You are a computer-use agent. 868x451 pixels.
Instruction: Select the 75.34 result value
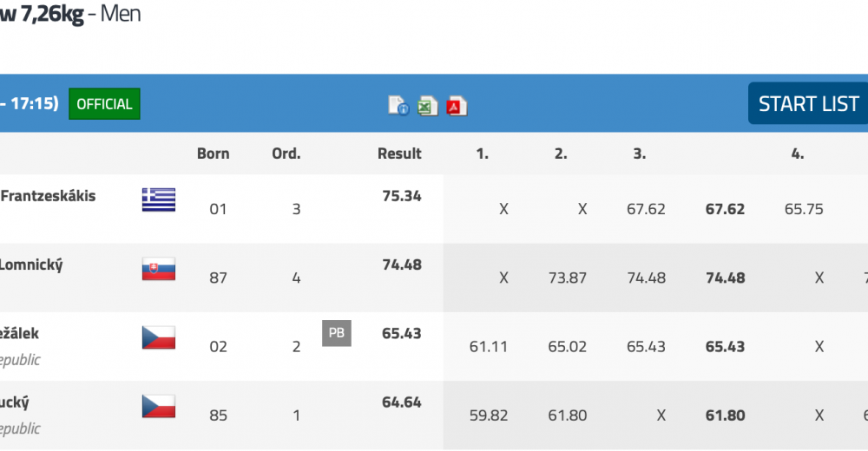(x=401, y=196)
